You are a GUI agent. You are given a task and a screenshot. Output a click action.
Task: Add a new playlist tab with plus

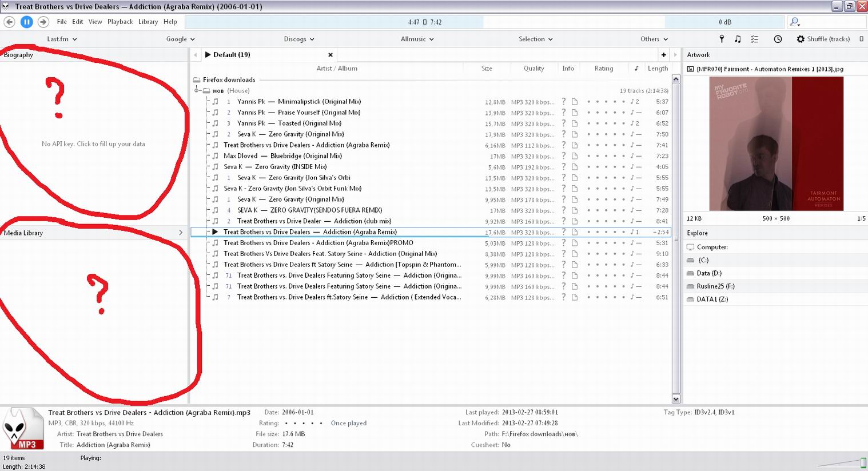click(663, 55)
